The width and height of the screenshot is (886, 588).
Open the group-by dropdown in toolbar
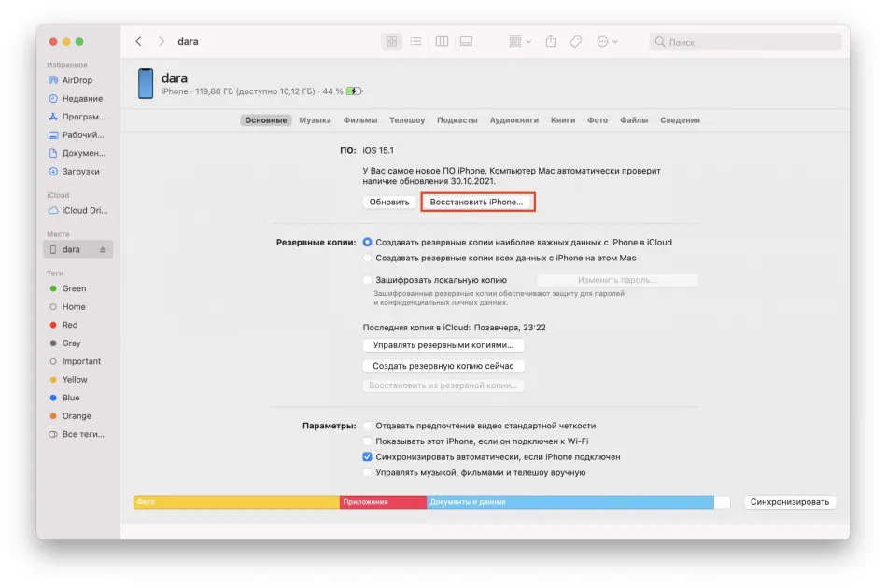(520, 41)
